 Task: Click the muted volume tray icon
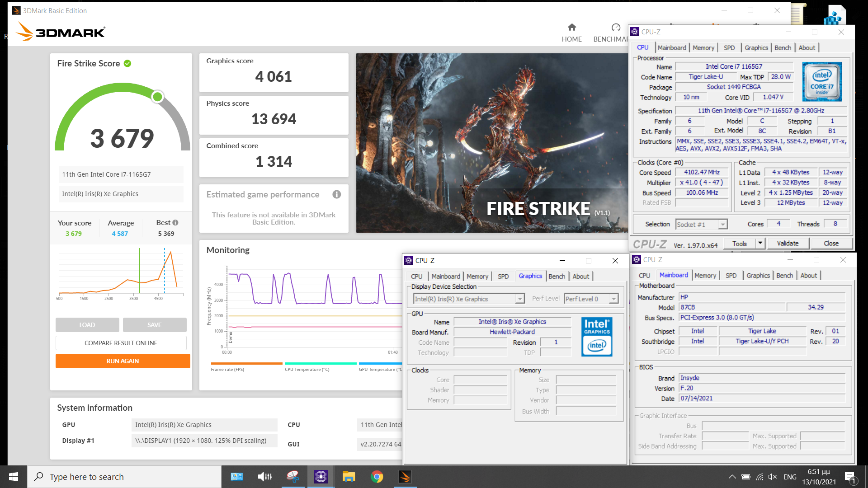773,477
